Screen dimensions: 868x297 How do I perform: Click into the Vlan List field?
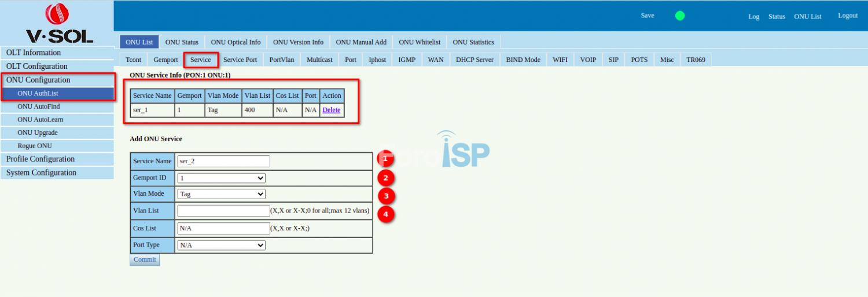[x=223, y=211]
